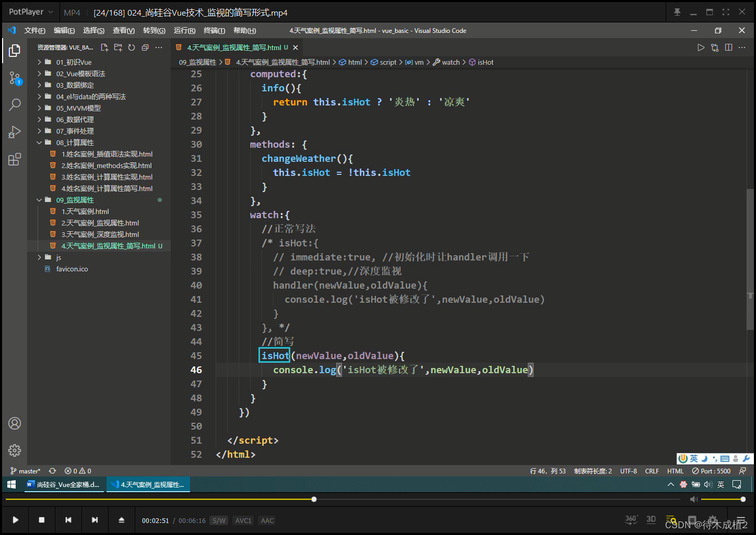Split the editor to the right
Viewport: 756px width, 535px height.
728,47
